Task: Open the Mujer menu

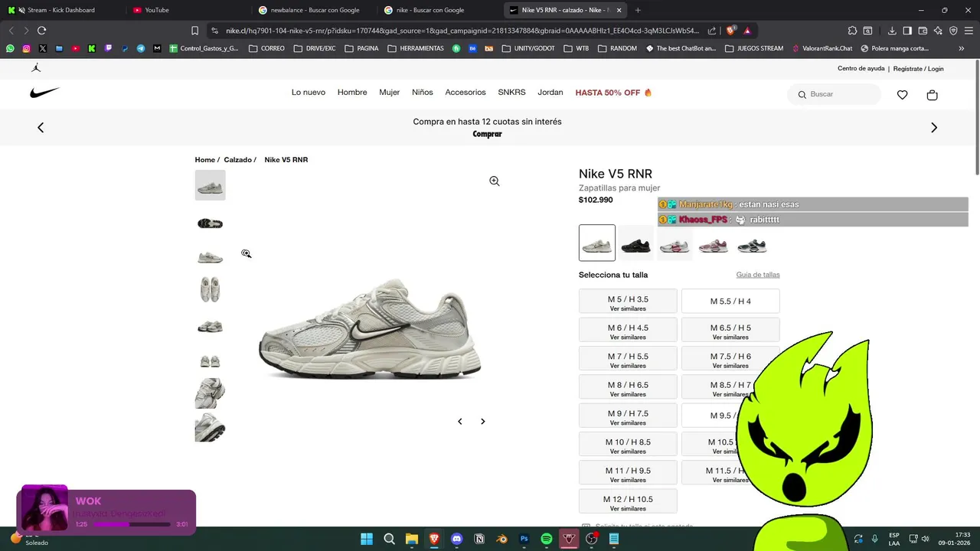Action: 390,93
